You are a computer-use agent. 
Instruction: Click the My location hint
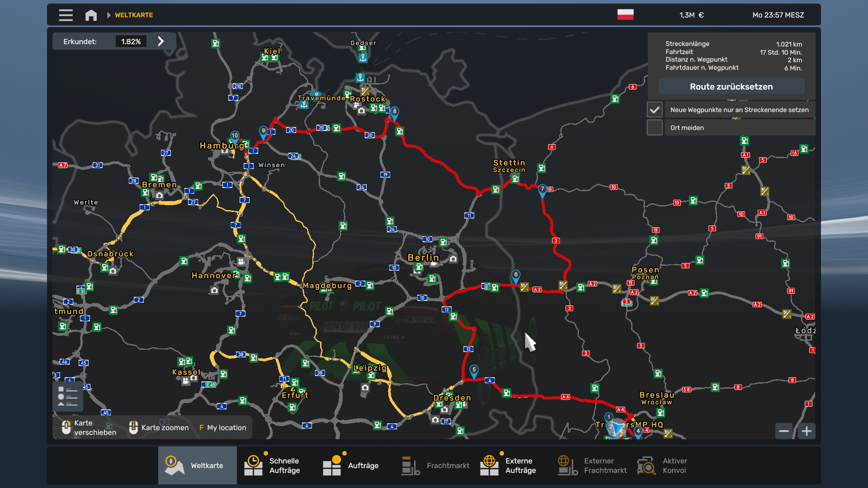point(222,427)
